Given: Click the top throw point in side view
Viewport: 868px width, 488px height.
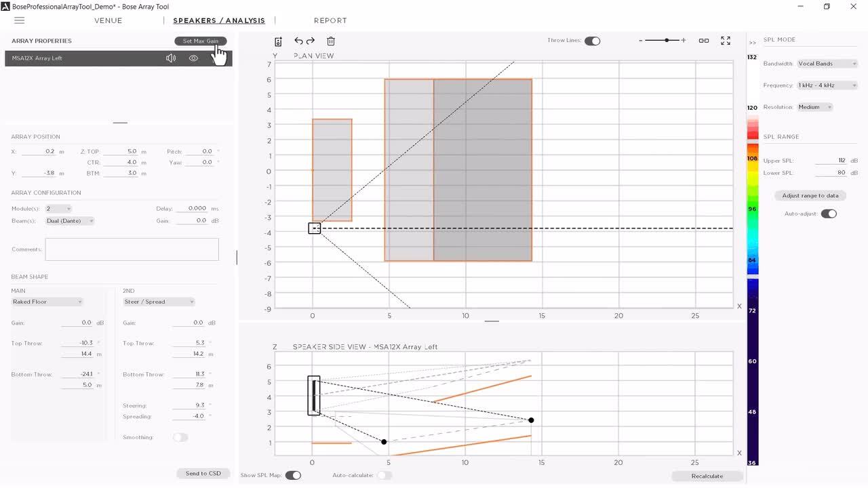Looking at the screenshot, I should coord(531,420).
